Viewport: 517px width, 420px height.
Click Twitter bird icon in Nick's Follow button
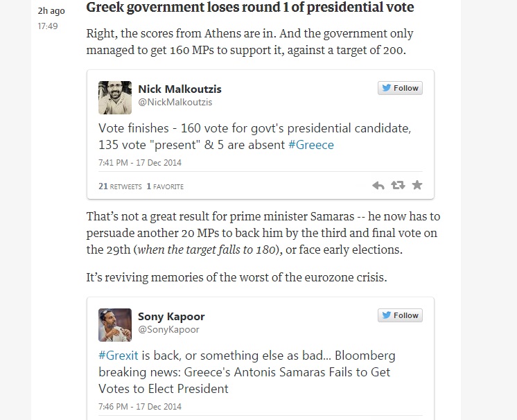(386, 88)
